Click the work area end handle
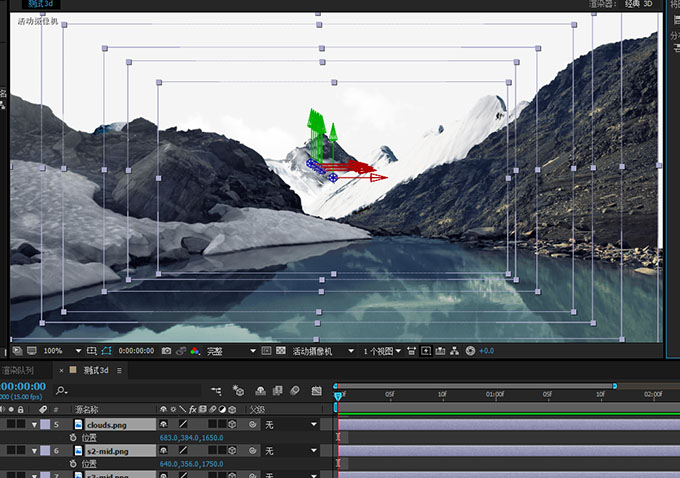Viewport: 680px width, 478px height. pyautogui.click(x=615, y=386)
